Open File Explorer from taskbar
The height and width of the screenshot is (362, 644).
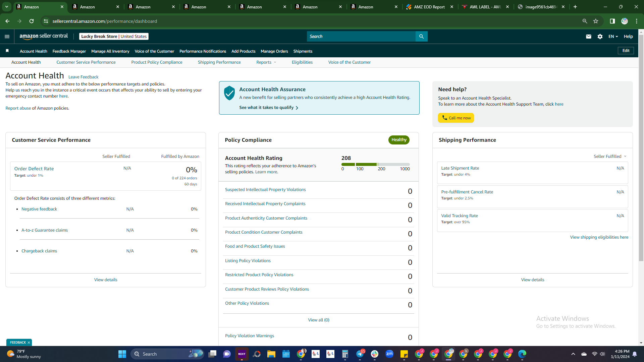click(x=271, y=354)
